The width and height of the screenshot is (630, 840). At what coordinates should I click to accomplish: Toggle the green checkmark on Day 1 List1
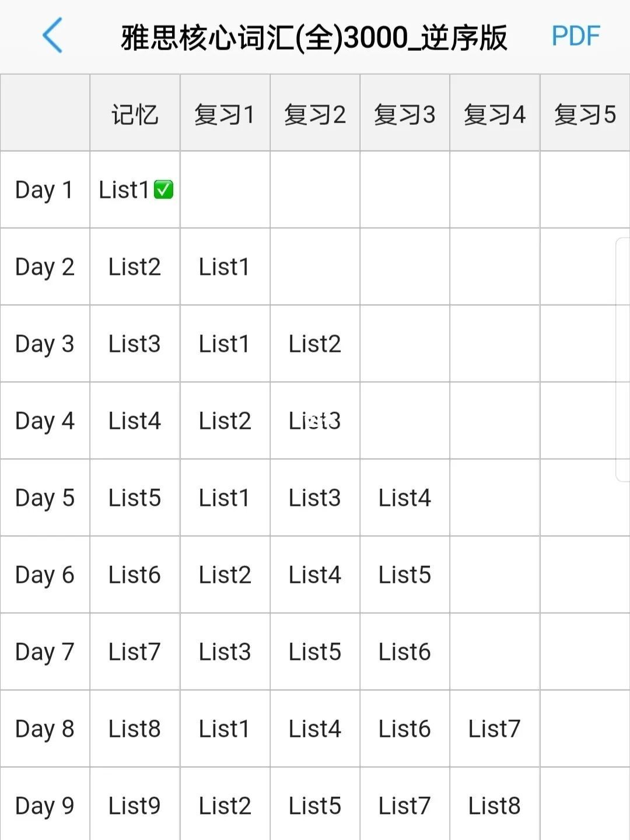[163, 190]
